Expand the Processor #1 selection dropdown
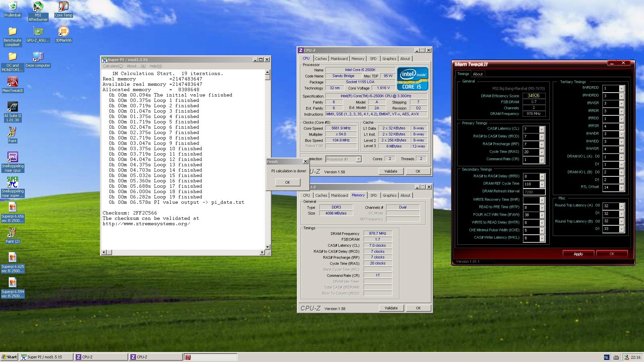 click(359, 159)
